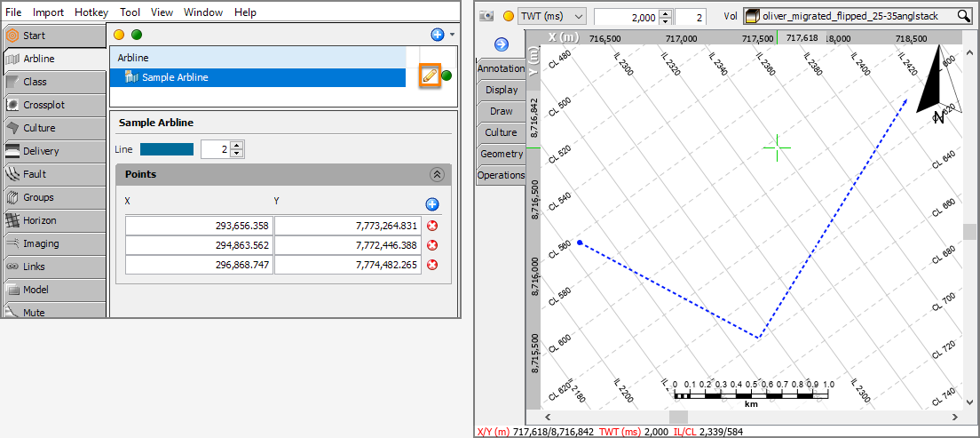Increment time slice value up arrow
The height and width of the screenshot is (438, 980).
667,13
